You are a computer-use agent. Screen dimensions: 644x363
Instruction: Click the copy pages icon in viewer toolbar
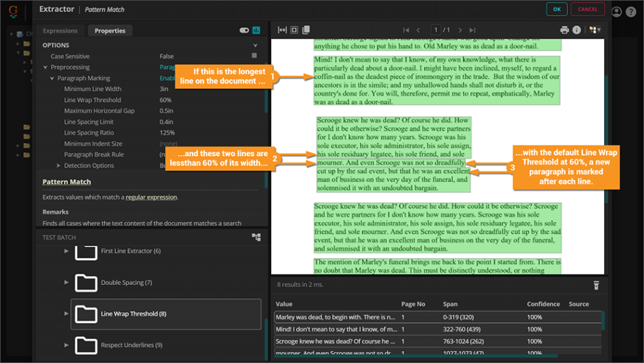(x=306, y=30)
